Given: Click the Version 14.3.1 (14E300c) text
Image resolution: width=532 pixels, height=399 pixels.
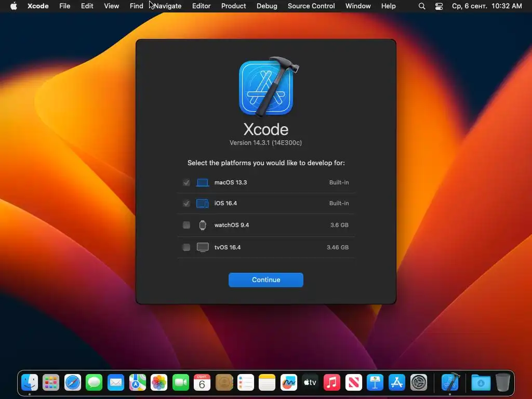Looking at the screenshot, I should [x=265, y=143].
